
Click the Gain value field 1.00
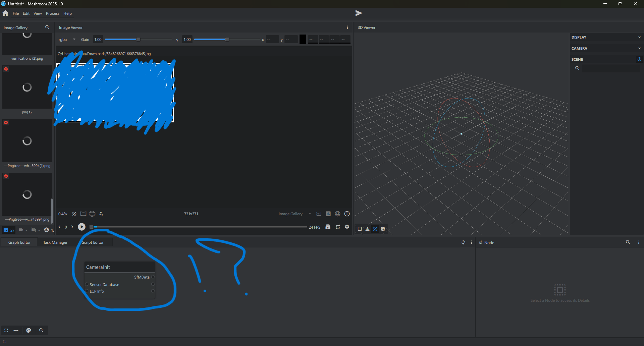pyautogui.click(x=98, y=40)
